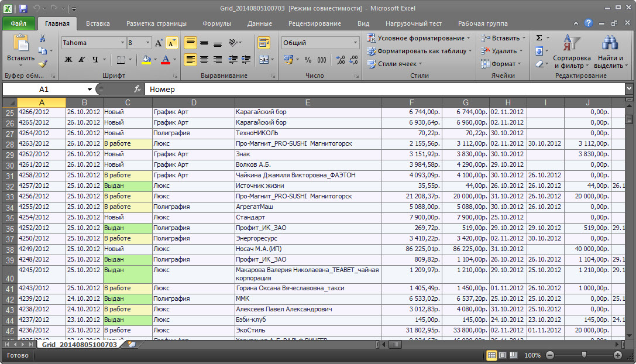Apply Comma style with 000 icon
Screen dimensions: 636x364
322,60
